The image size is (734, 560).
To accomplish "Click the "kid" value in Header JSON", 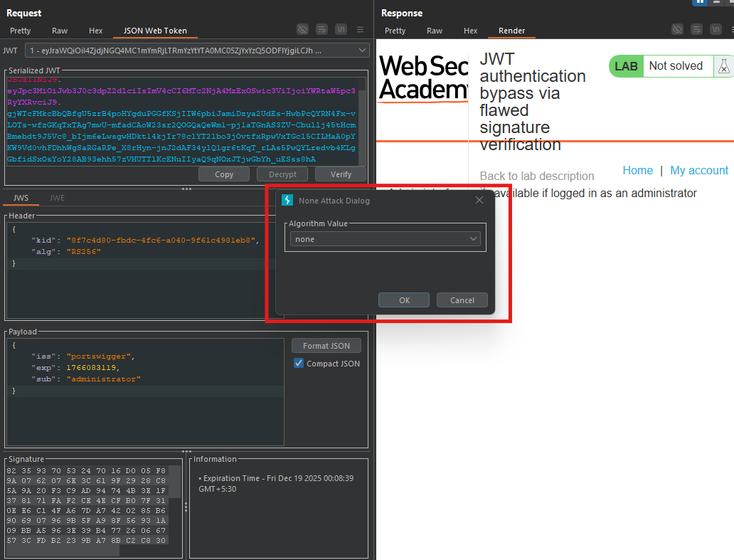I will click(x=161, y=241).
